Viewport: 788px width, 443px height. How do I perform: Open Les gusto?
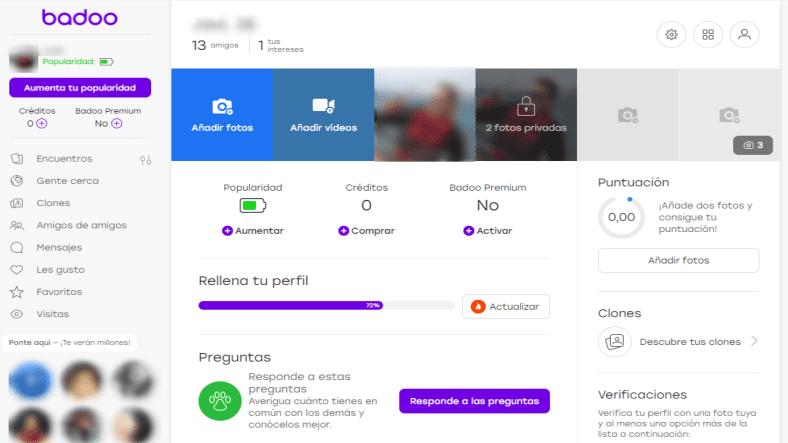(60, 270)
